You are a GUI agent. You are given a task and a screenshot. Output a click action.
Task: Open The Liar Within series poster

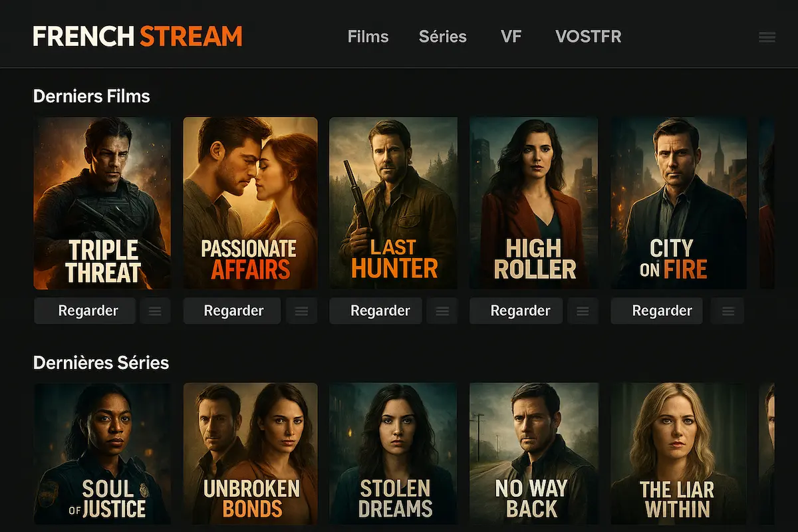point(678,454)
